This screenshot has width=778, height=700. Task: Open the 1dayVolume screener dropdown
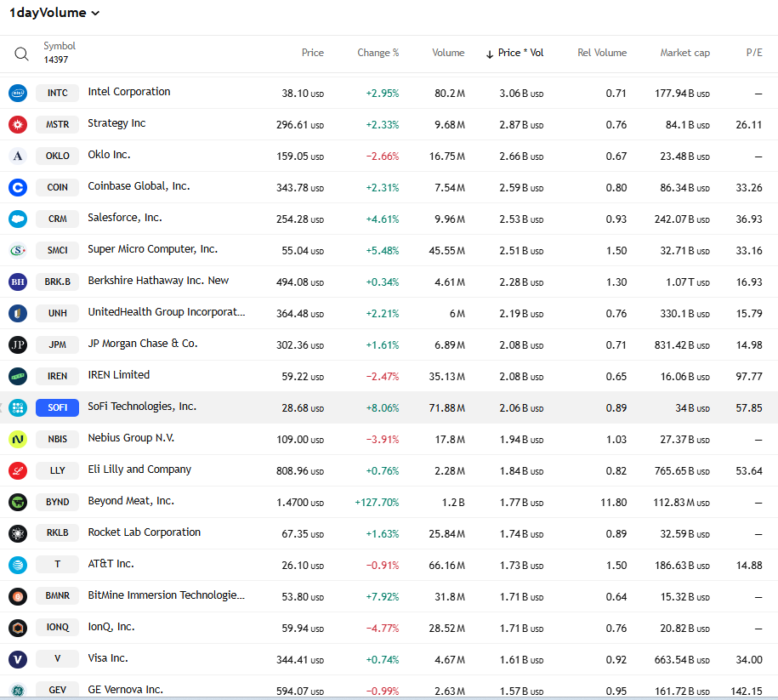[x=54, y=13]
